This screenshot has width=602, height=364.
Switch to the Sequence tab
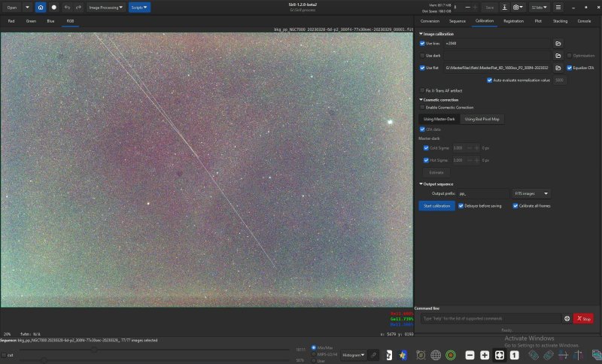point(458,21)
